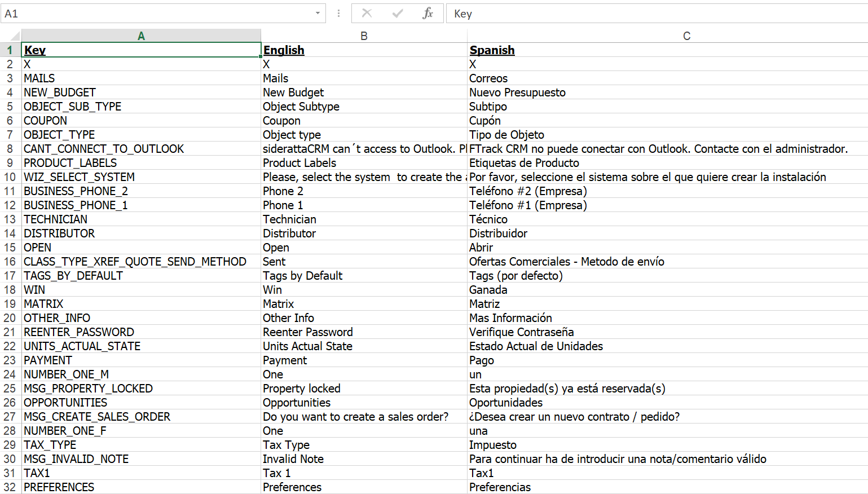Select row header 32
Image resolution: width=868 pixels, height=494 pixels.
[10, 487]
